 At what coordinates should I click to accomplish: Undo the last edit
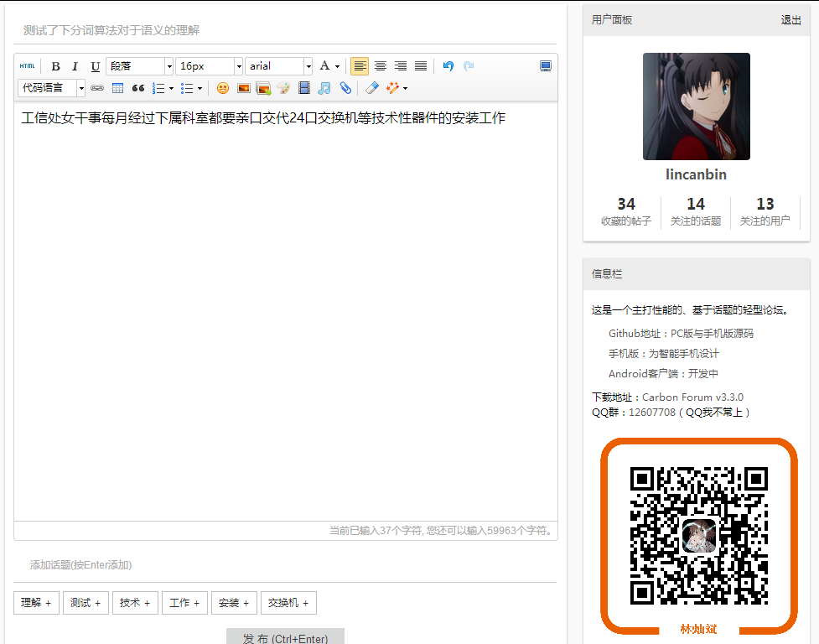tap(448, 66)
